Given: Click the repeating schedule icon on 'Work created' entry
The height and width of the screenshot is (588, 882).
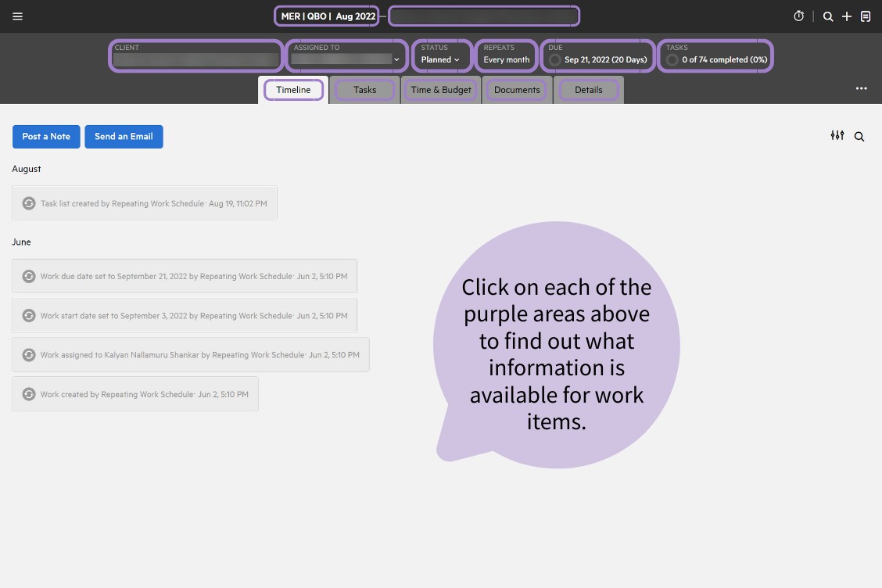Looking at the screenshot, I should (x=29, y=394).
